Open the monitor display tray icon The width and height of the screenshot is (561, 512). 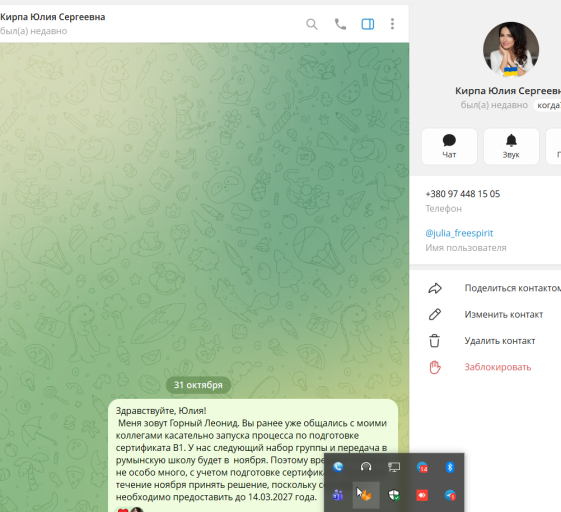[394, 467]
